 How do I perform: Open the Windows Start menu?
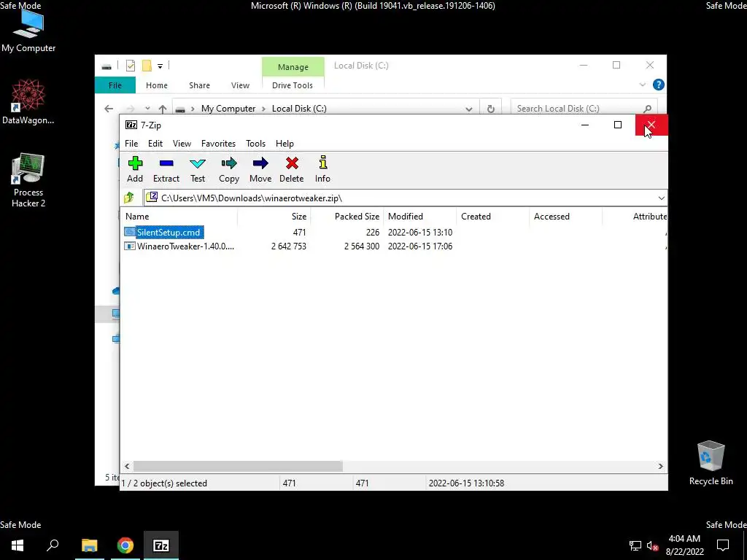[18, 545]
